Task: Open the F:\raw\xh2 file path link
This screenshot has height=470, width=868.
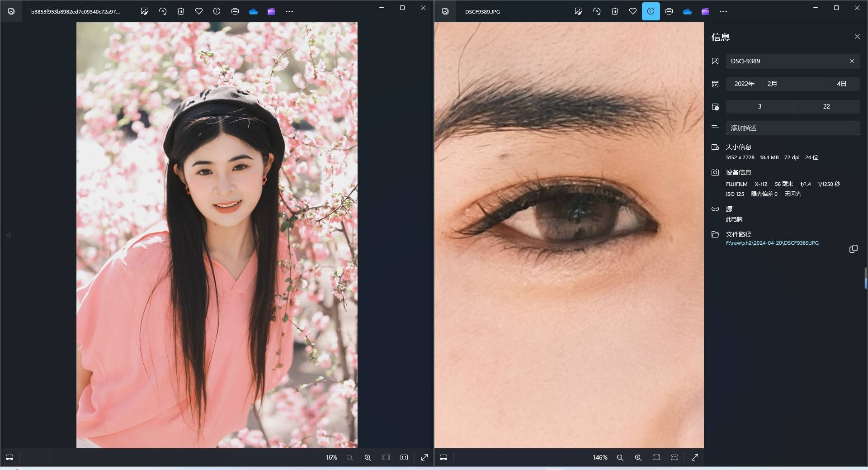Action: click(772, 243)
